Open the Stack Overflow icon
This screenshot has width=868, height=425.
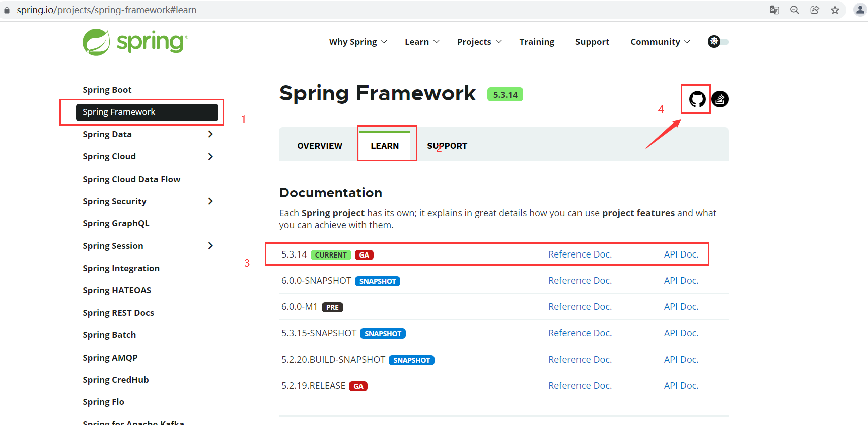720,99
